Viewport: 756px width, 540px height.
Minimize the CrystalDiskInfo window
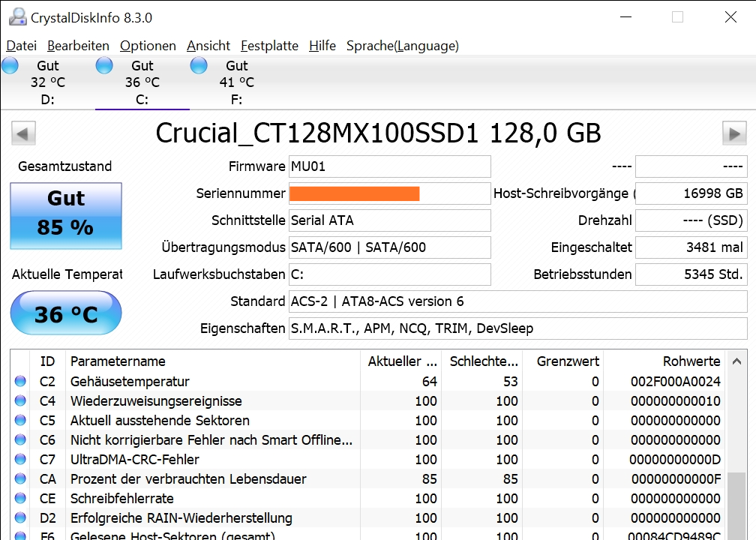click(x=625, y=17)
